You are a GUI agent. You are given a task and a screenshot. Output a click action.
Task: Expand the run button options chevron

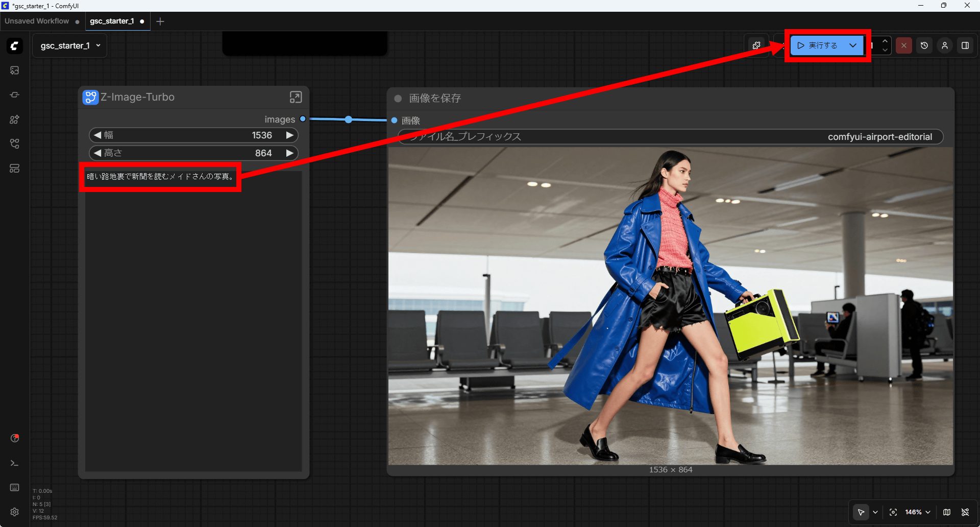pos(853,45)
